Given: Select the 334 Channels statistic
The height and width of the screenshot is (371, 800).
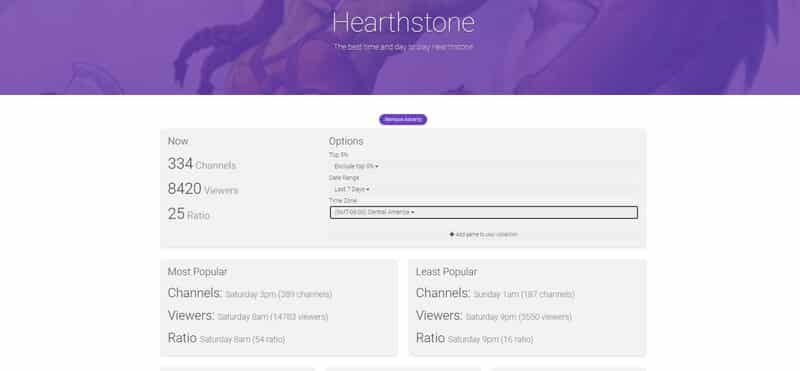Looking at the screenshot, I should pyautogui.click(x=202, y=164).
